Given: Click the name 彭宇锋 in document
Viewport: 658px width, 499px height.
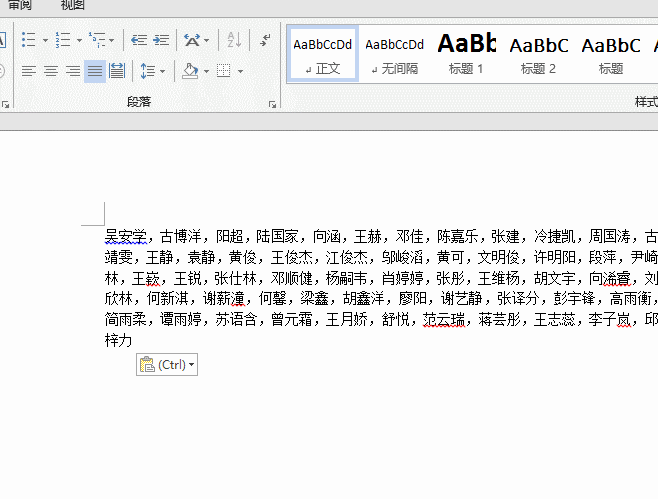Looking at the screenshot, I should [x=574, y=298].
